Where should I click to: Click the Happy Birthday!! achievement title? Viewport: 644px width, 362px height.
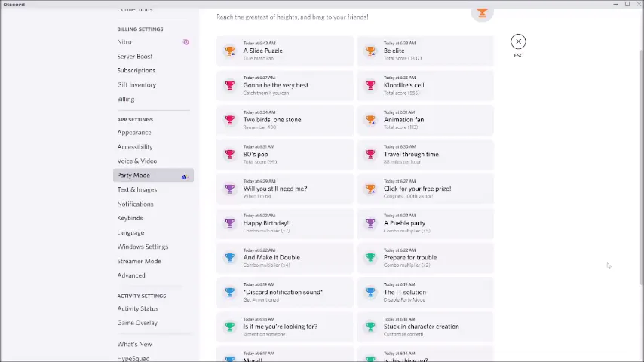pos(267,223)
